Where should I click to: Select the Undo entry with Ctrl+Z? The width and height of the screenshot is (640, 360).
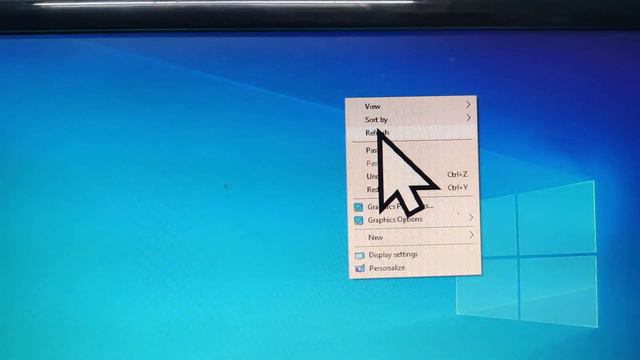[413, 176]
